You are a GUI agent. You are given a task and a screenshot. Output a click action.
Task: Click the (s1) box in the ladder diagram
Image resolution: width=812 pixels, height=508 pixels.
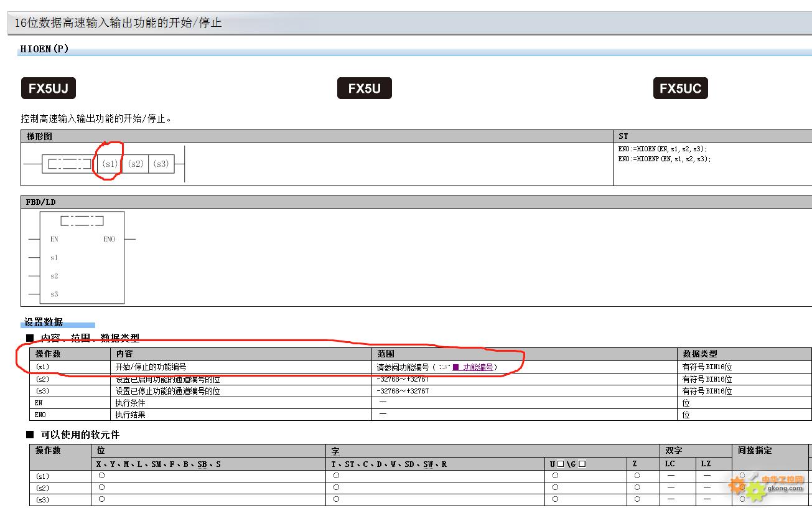coord(110,164)
